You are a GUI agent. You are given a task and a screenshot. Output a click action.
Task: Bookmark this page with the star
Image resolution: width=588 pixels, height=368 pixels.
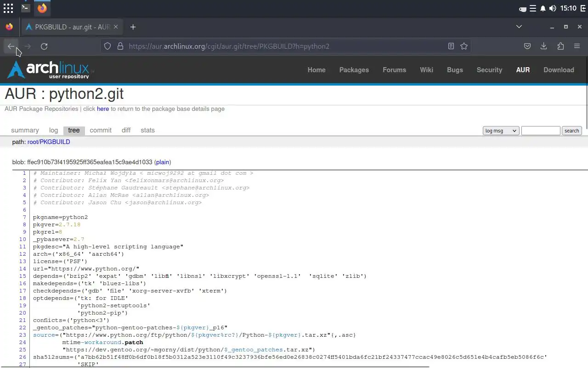(x=464, y=46)
